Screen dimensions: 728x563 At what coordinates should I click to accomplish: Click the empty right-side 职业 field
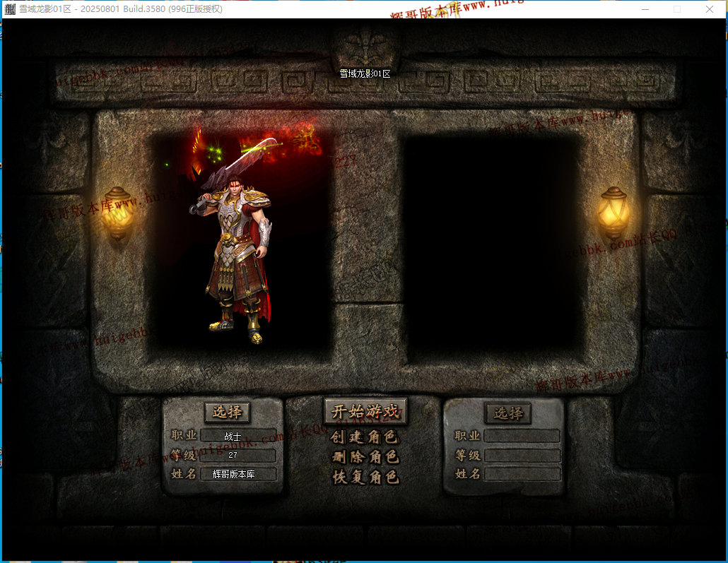(x=522, y=436)
